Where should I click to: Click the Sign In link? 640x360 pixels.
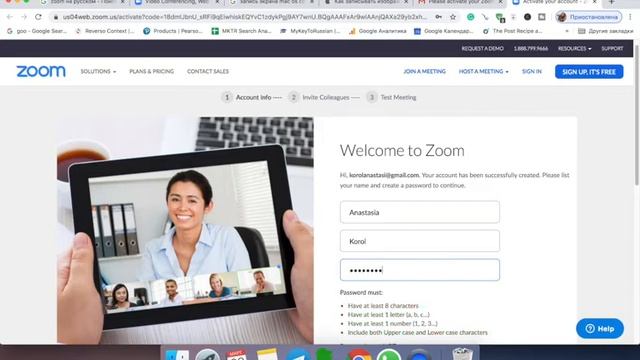(532, 71)
